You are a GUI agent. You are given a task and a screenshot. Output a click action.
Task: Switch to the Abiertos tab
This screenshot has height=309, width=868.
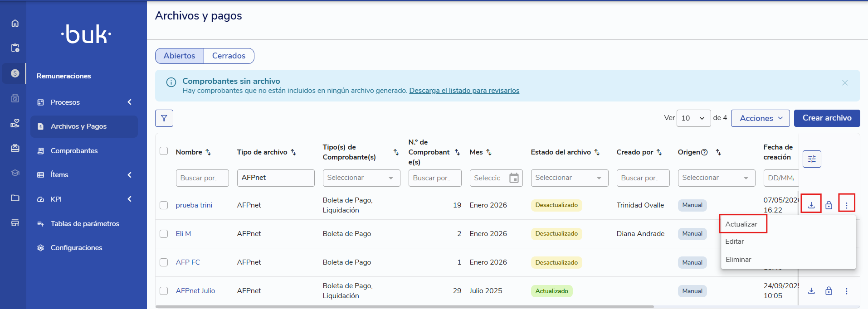pos(180,56)
